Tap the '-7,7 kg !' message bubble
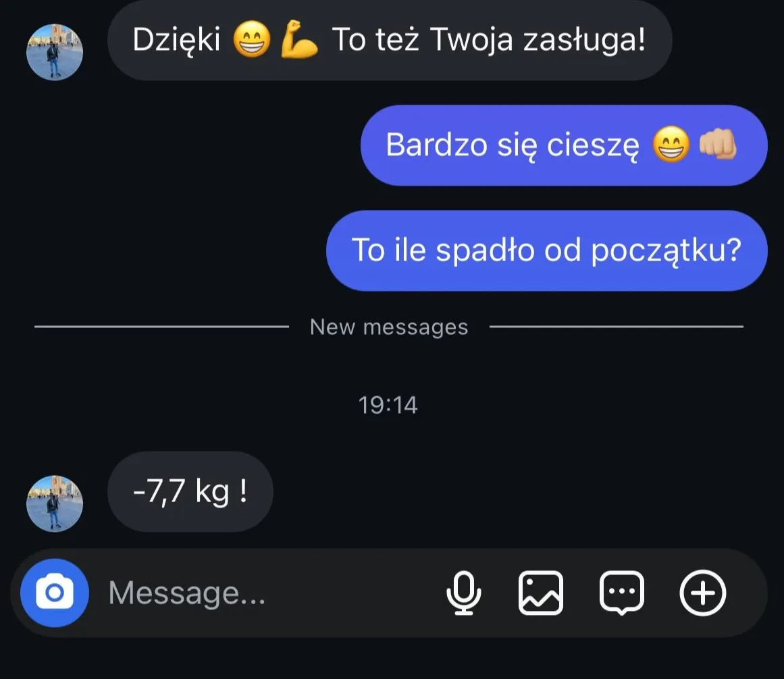This screenshot has height=679, width=784. coord(190,491)
